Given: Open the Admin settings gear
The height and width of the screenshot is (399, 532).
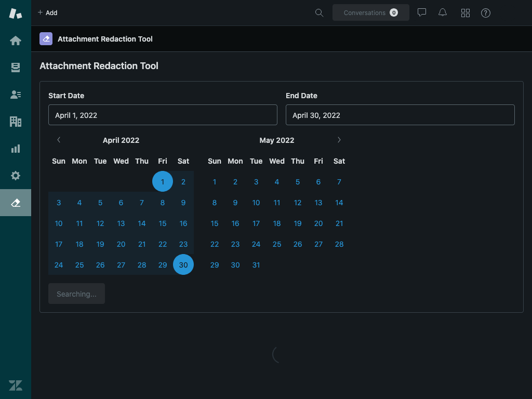Looking at the screenshot, I should (x=15, y=175).
